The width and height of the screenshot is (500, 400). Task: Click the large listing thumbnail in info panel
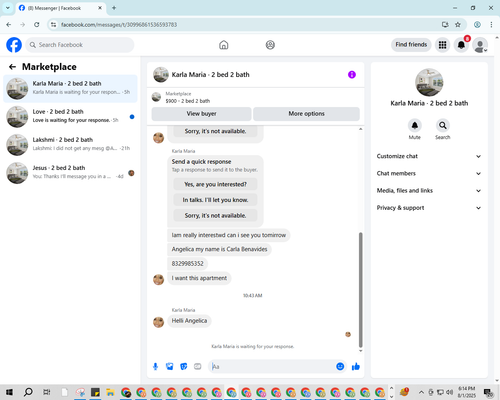coord(429,83)
